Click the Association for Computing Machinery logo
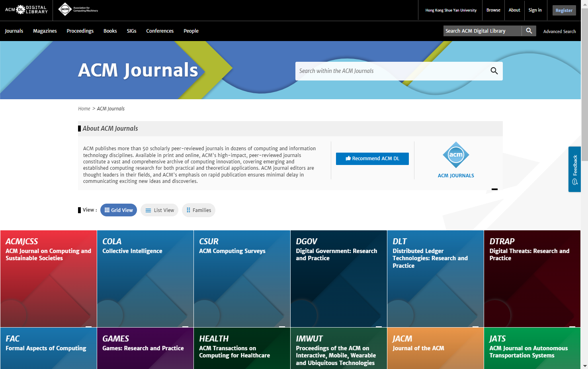The image size is (588, 369). tap(78, 9)
